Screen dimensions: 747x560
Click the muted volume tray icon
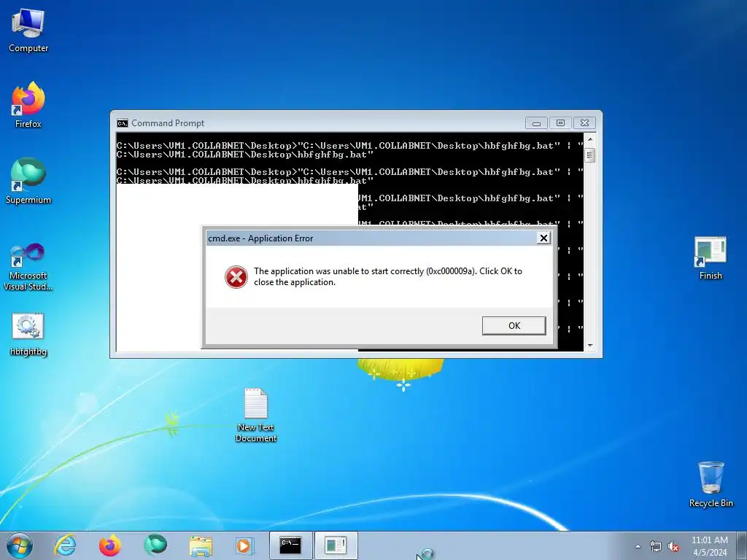coord(673,547)
